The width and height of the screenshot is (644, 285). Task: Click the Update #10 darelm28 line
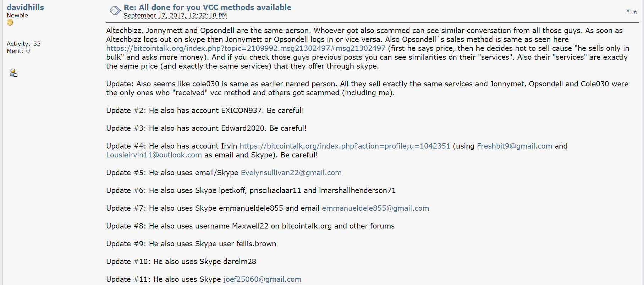181,262
